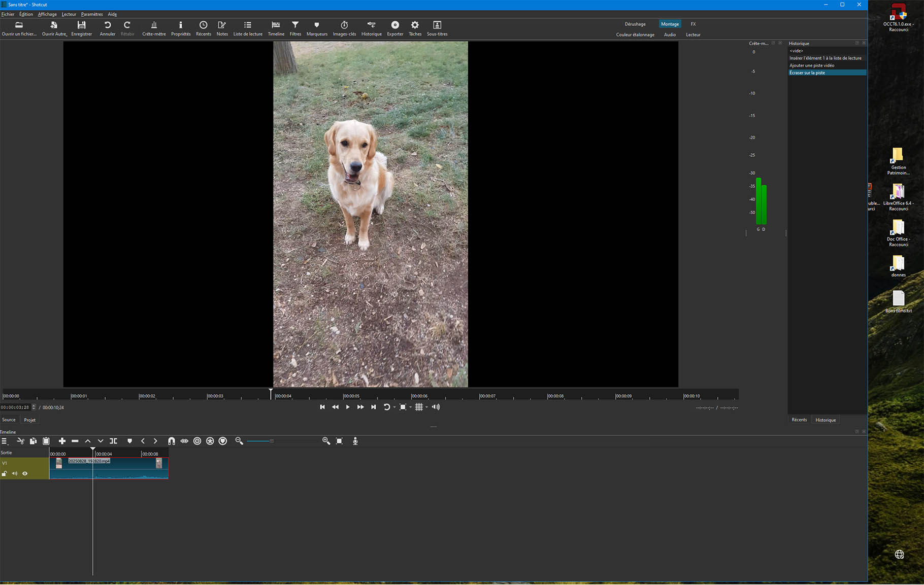The width and height of the screenshot is (924, 585).
Task: Click the Ouvrir Autre toolbar icon
Action: [x=54, y=28]
